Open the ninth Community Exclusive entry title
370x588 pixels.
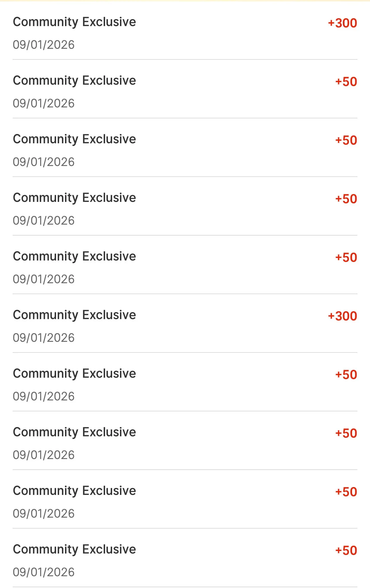[74, 491]
